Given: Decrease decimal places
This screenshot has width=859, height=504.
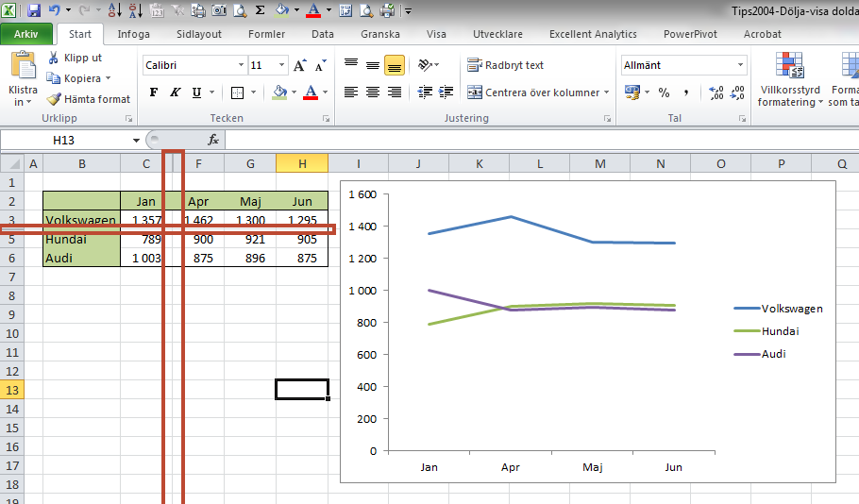Looking at the screenshot, I should coord(737,92).
